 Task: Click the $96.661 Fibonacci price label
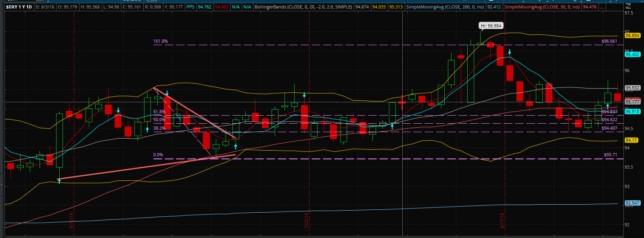(609, 41)
